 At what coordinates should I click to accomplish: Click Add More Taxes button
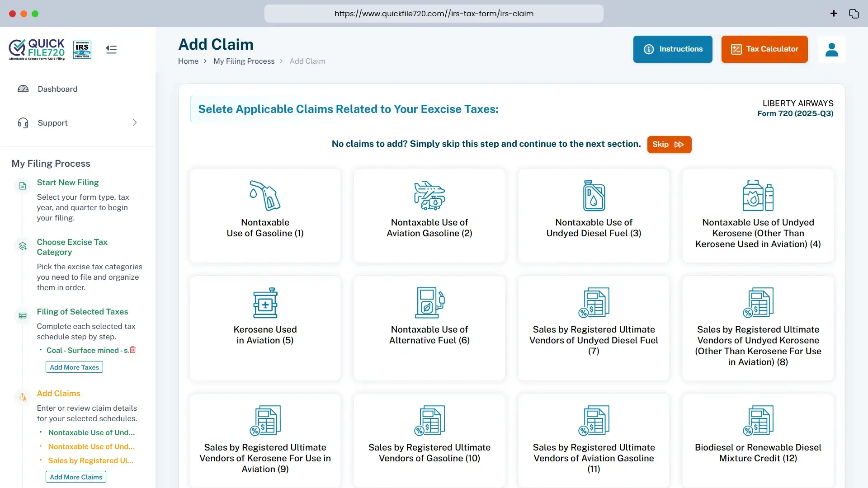pos(74,367)
